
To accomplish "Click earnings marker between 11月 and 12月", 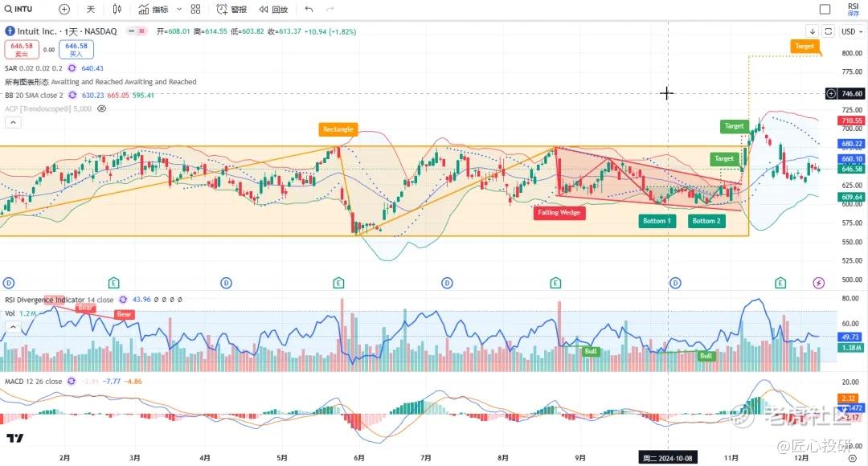I will [780, 283].
